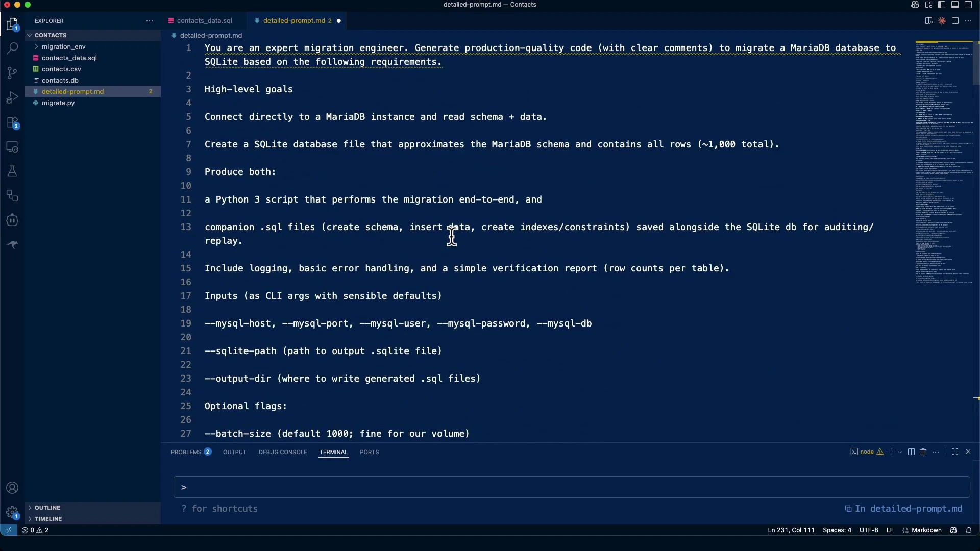Open migrate.py file
This screenshot has width=980, height=551.
(x=58, y=103)
